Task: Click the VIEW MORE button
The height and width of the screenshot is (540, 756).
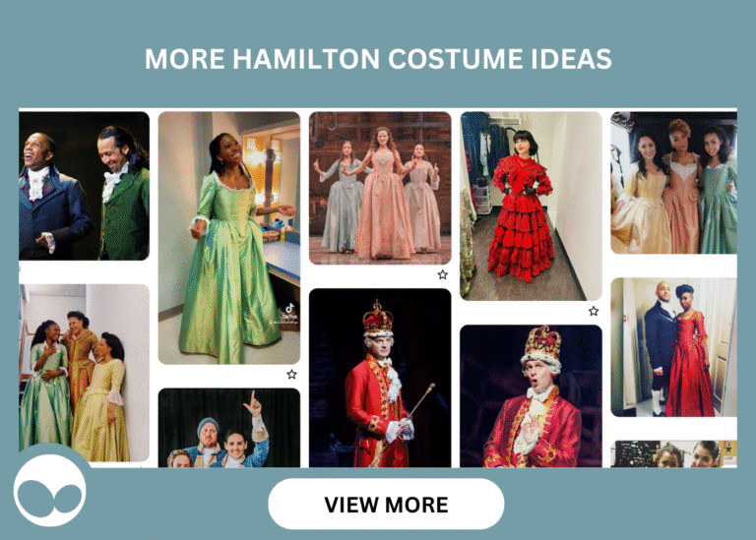Action: coord(386,504)
